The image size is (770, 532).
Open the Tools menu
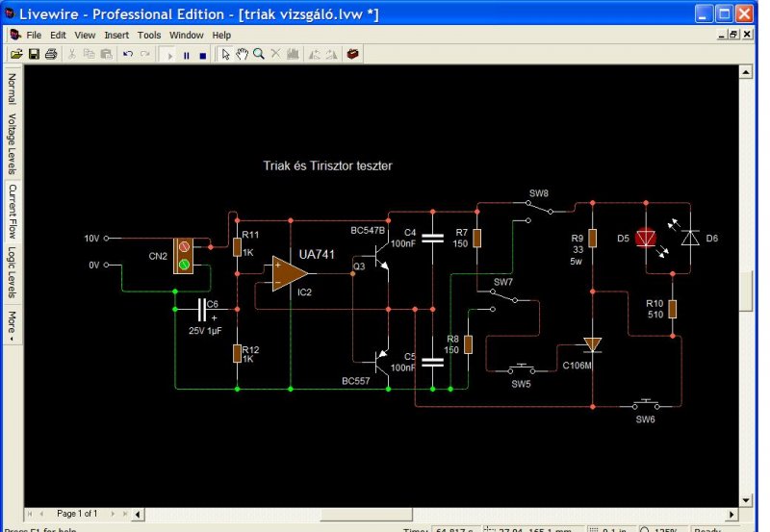pyautogui.click(x=149, y=36)
